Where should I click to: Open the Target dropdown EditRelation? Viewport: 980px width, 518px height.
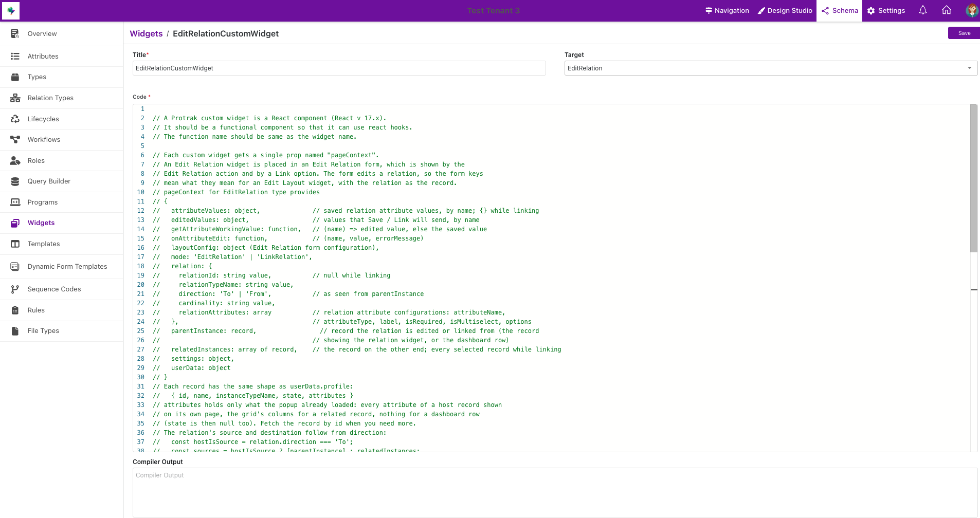[771, 68]
